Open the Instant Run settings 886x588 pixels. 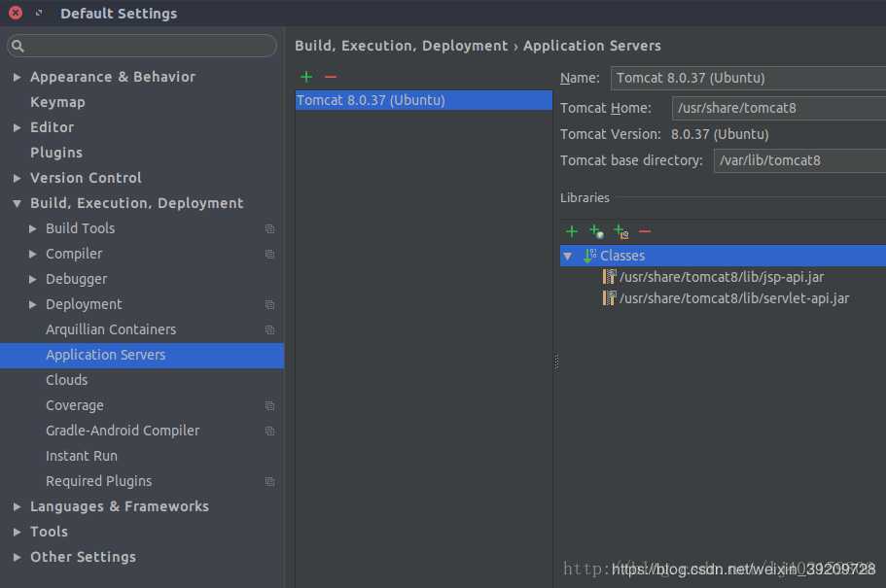click(x=82, y=456)
